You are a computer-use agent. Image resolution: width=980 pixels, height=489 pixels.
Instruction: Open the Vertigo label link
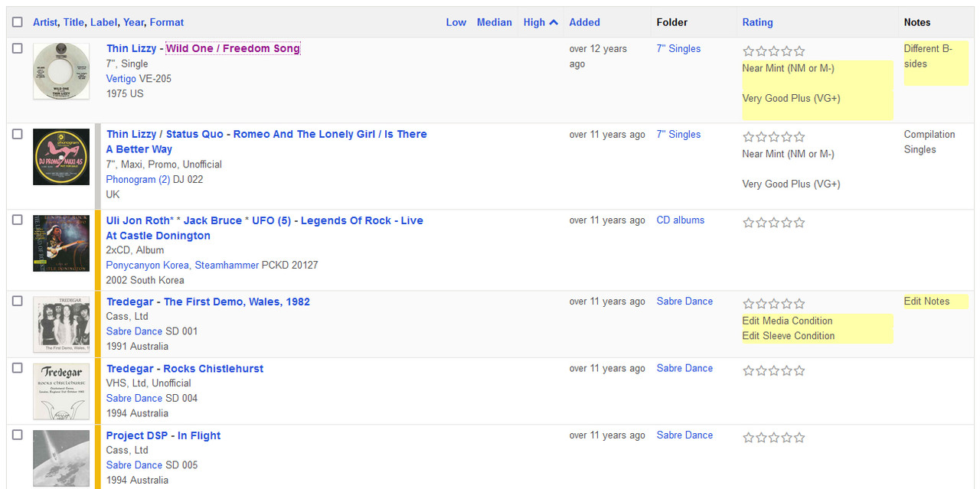coord(121,79)
